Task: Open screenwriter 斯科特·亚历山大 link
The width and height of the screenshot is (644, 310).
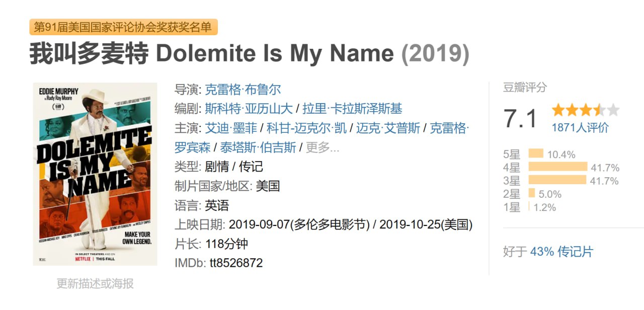Action: click(x=249, y=109)
